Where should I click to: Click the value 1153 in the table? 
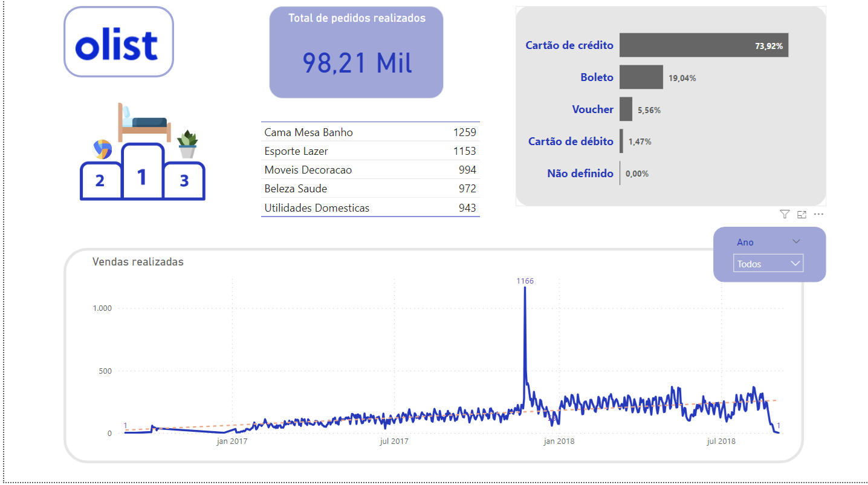click(x=464, y=151)
